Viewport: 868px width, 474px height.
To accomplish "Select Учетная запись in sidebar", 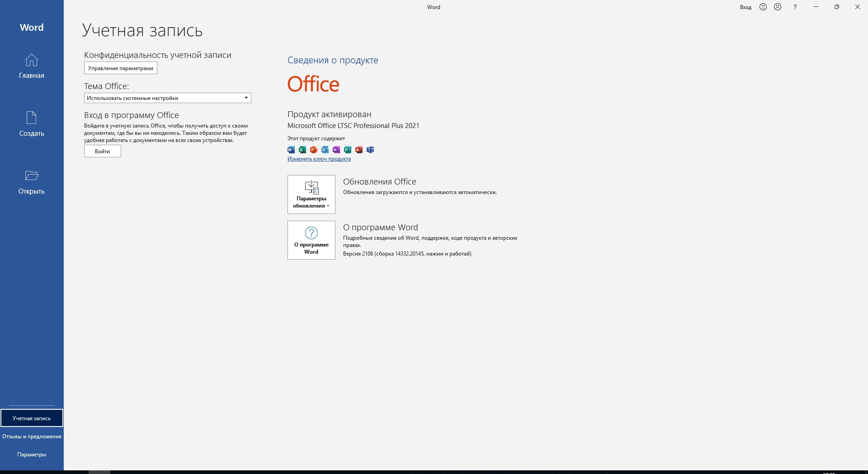I will (x=32, y=418).
